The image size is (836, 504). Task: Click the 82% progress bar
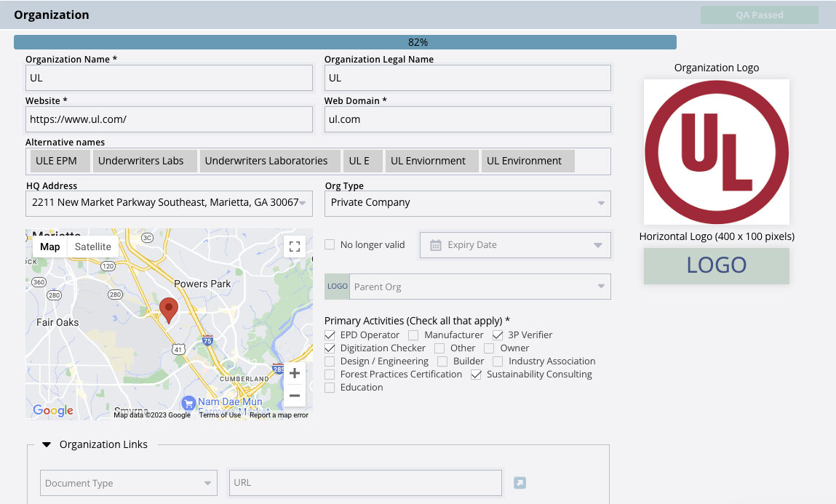[345, 42]
